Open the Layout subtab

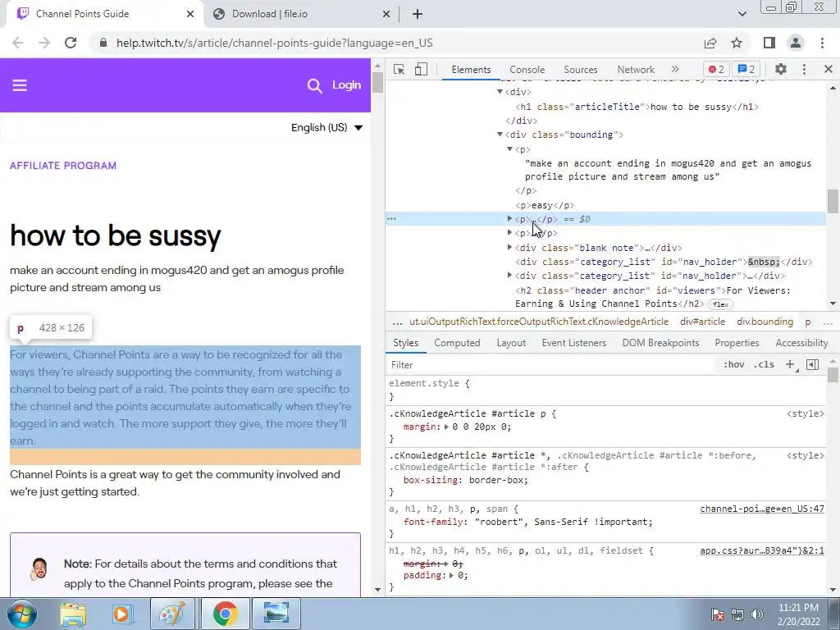tap(511, 343)
